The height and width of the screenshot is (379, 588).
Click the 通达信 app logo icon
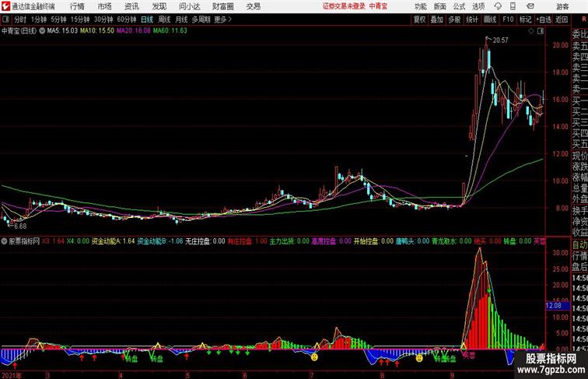click(5, 6)
